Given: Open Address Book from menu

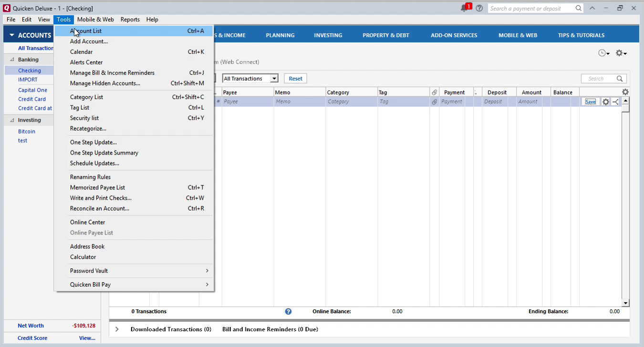Looking at the screenshot, I should coord(134,247).
